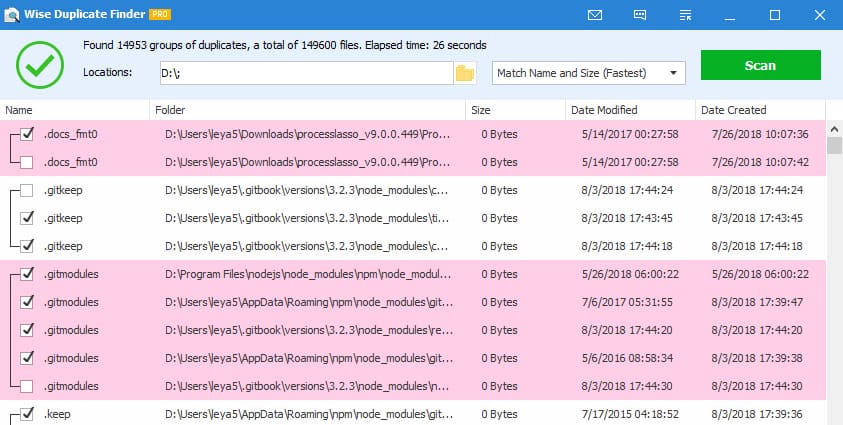Sort by Name column header
The width and height of the screenshot is (843, 425).
point(75,110)
